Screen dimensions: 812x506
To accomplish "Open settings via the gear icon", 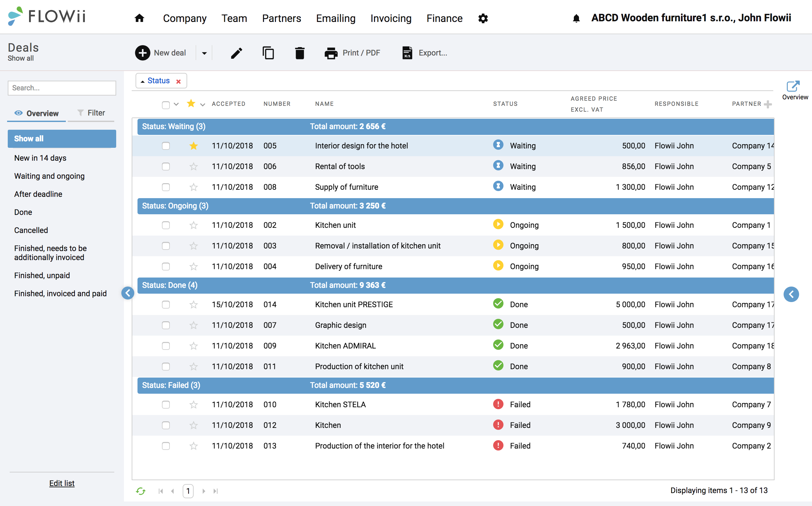I will coord(482,18).
